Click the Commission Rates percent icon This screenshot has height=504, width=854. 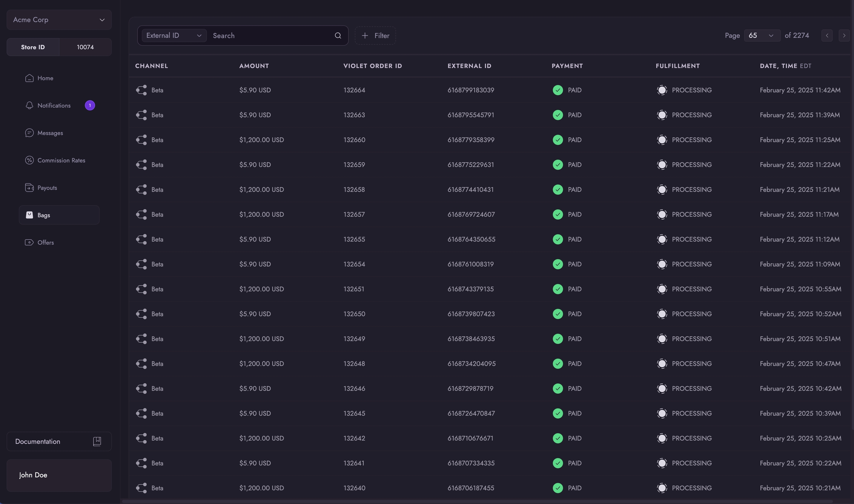tap(29, 160)
